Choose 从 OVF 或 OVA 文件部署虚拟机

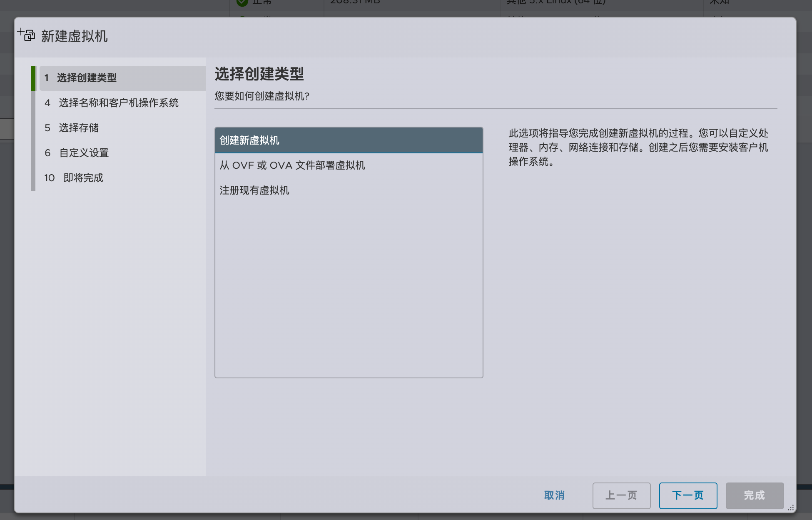tap(292, 165)
